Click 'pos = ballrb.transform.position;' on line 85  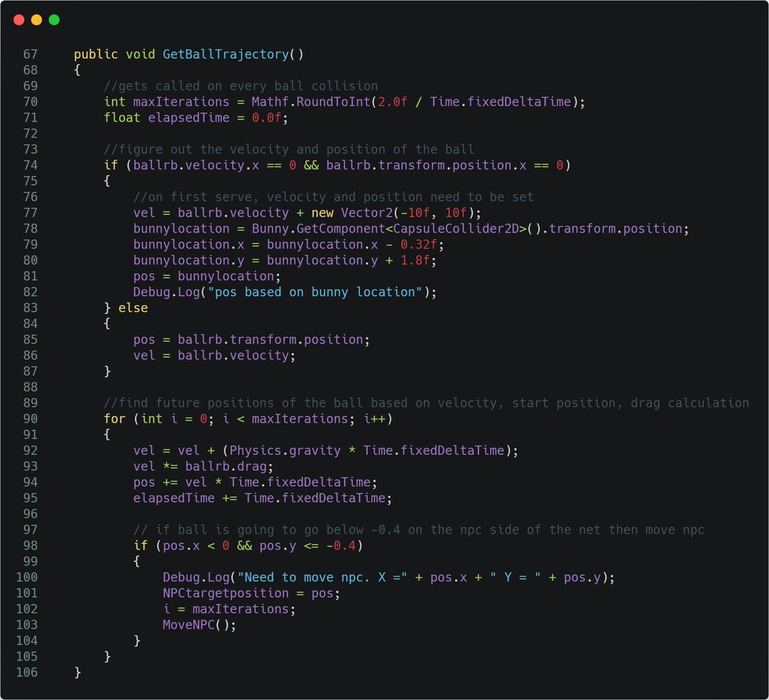(252, 339)
